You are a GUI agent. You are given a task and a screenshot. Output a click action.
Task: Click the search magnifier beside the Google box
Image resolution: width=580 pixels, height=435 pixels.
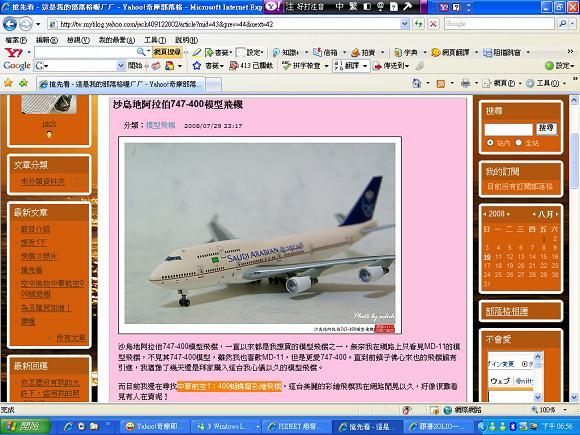coord(563,24)
